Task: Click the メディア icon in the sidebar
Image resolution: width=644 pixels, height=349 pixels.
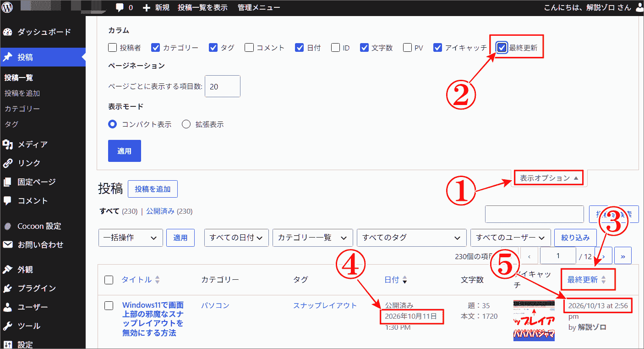Action: click(7, 144)
